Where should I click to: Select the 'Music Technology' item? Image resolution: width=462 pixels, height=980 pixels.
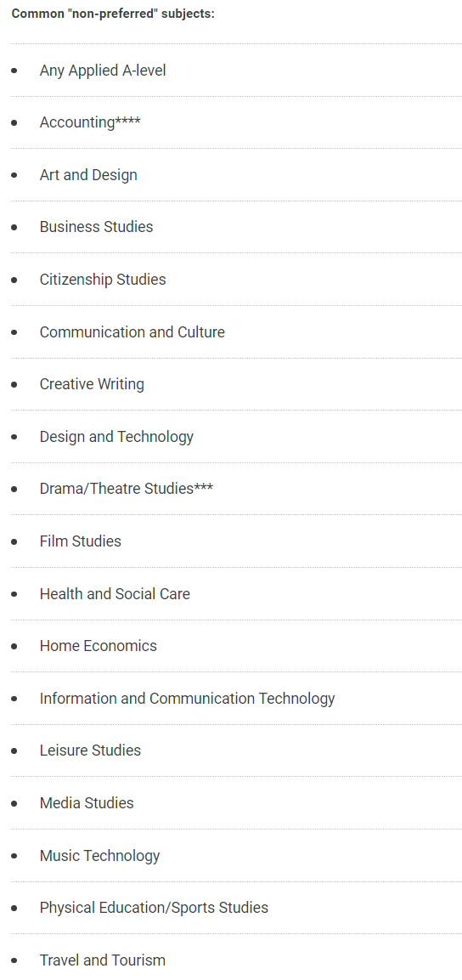click(99, 856)
